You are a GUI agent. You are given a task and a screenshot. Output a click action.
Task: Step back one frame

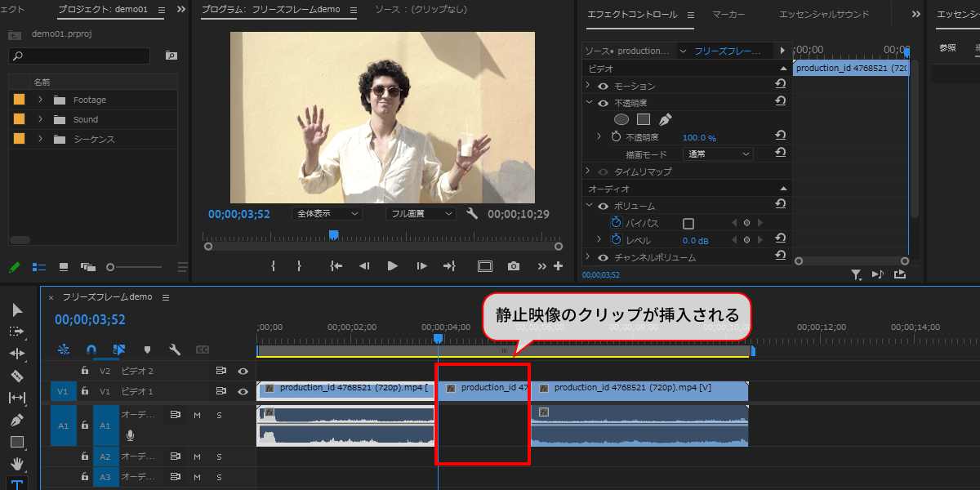(x=364, y=265)
